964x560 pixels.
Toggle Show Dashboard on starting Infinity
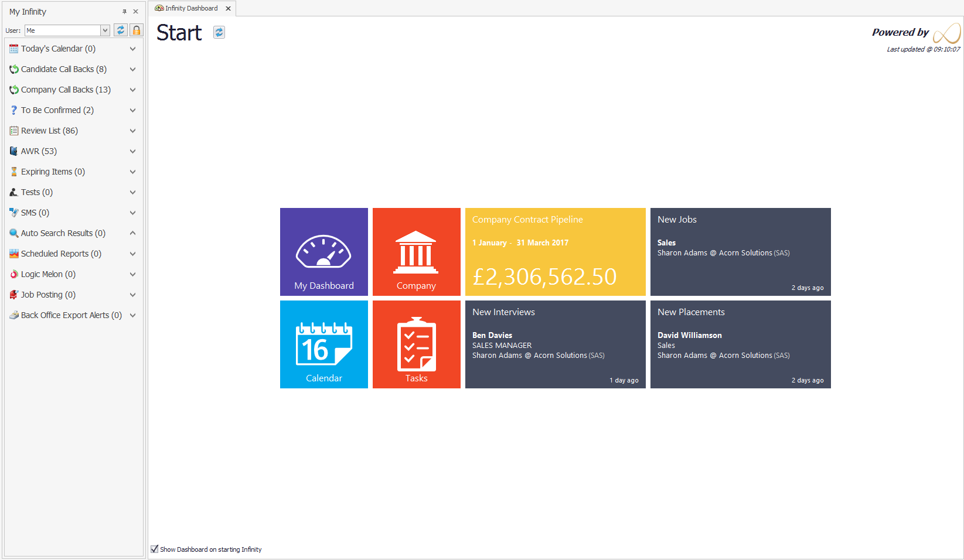click(x=155, y=549)
